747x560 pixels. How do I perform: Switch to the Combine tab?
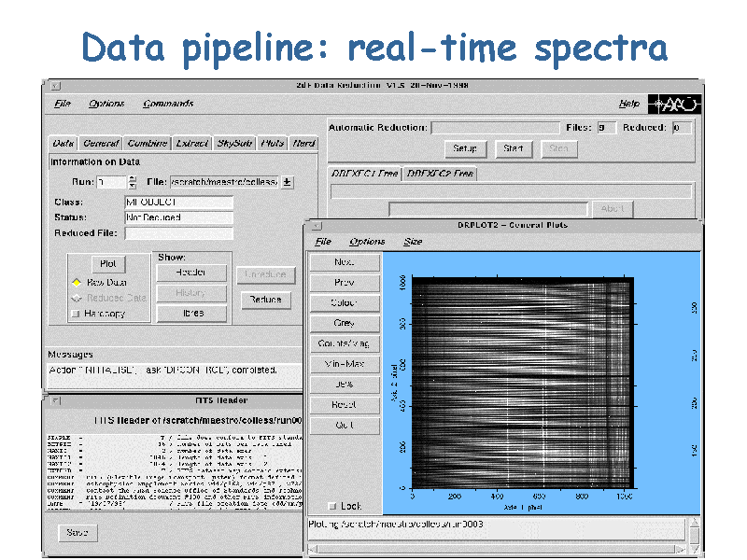[x=148, y=144]
